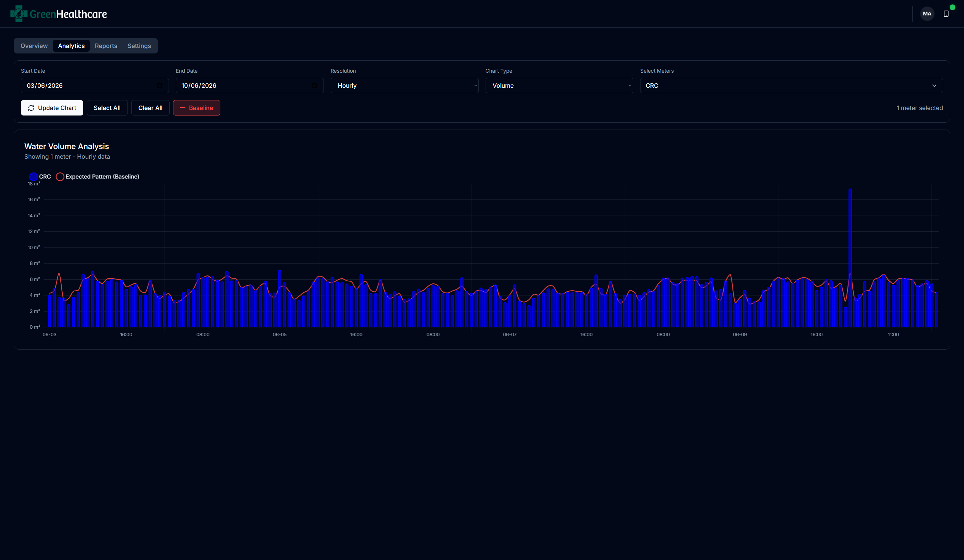Click the 'Select Meters' field label
The height and width of the screenshot is (560, 964).
657,71
